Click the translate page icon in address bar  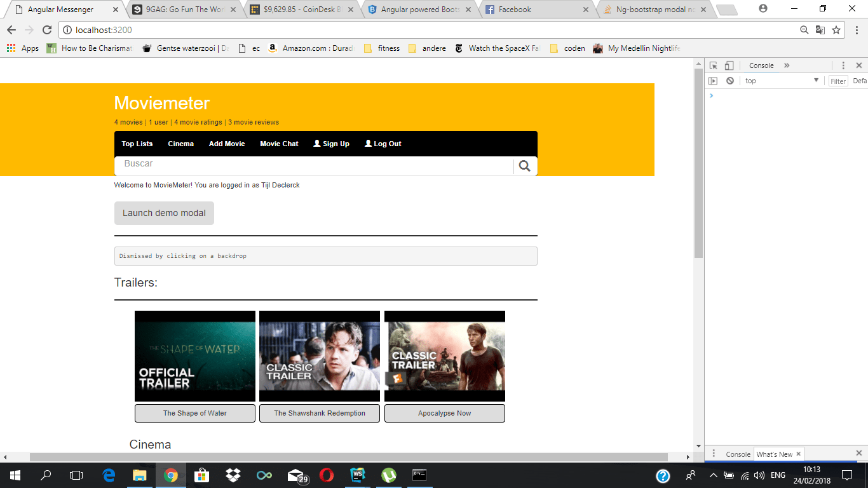(x=820, y=30)
